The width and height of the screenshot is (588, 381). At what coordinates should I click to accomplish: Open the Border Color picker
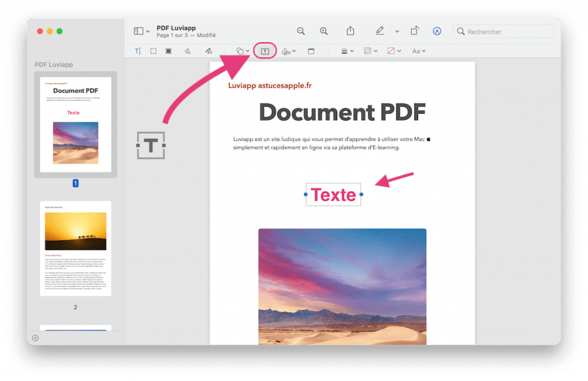370,50
